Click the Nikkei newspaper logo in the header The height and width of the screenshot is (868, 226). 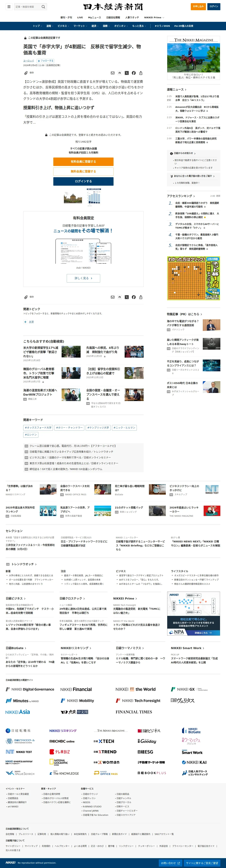pyautogui.click(x=113, y=7)
